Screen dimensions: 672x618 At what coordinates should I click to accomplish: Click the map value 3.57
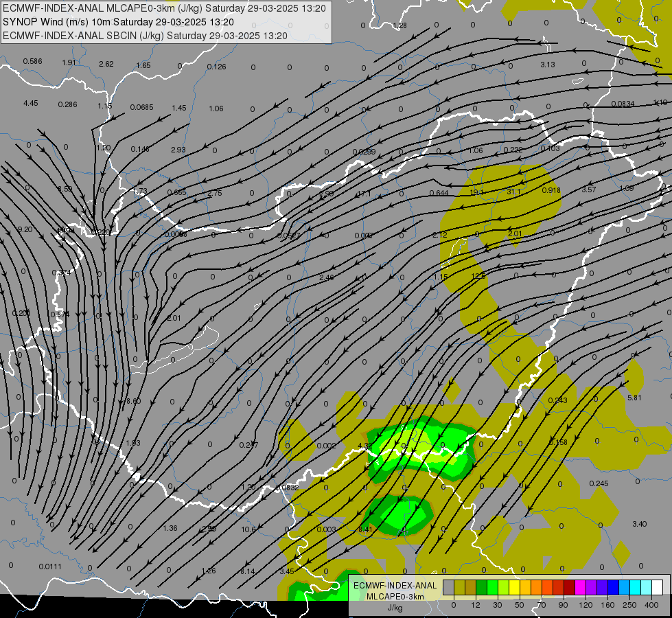click(x=589, y=190)
